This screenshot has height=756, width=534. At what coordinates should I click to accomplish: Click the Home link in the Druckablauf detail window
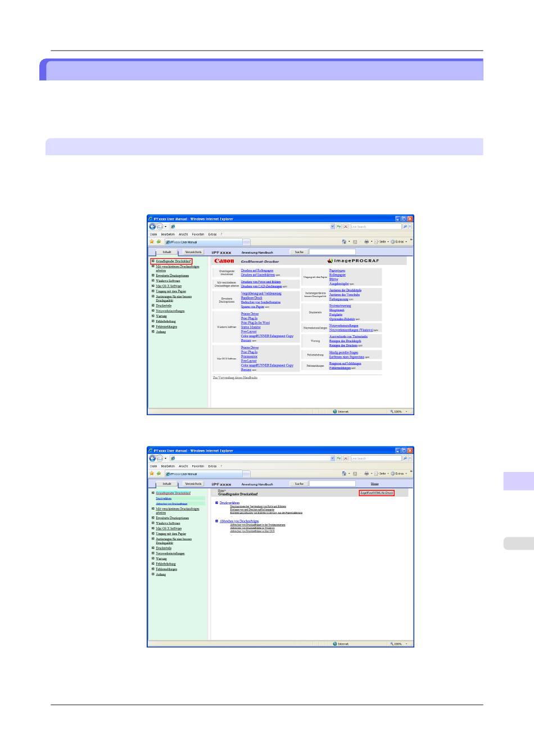tap(375, 484)
